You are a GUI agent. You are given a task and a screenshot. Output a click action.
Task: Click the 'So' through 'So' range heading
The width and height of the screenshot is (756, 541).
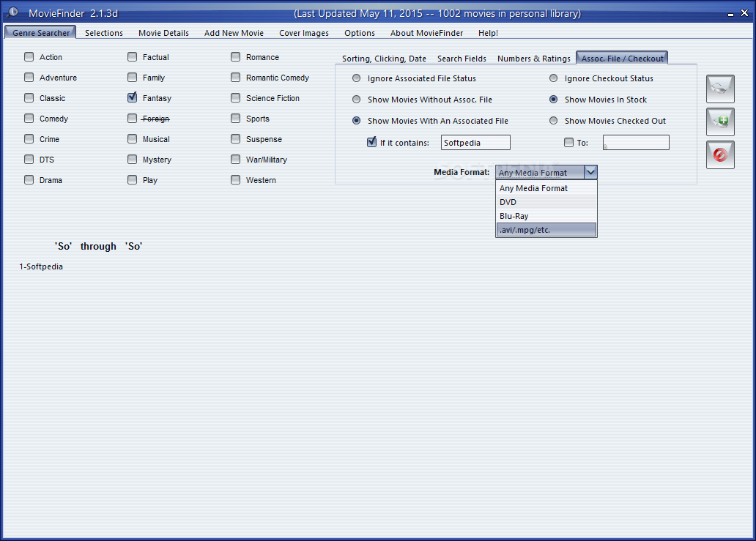click(98, 246)
